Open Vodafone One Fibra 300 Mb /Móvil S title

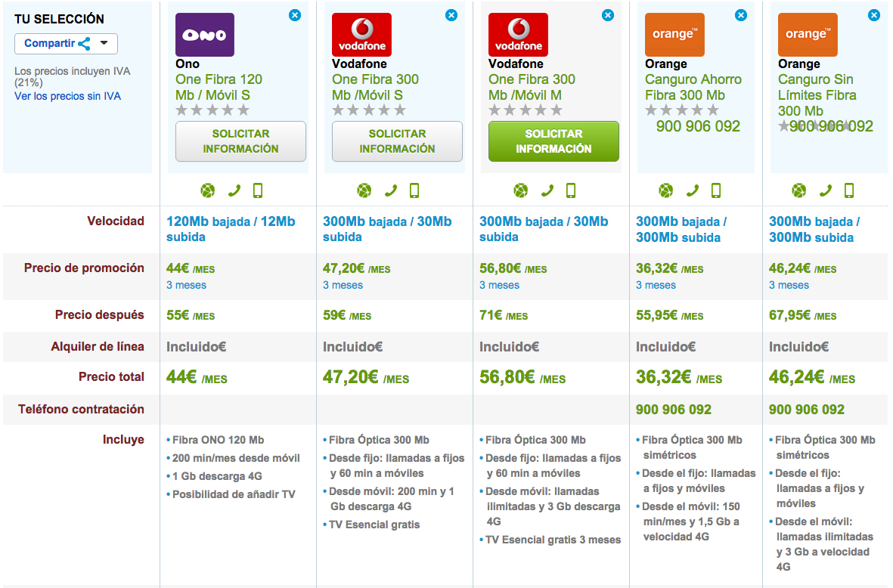click(375, 87)
